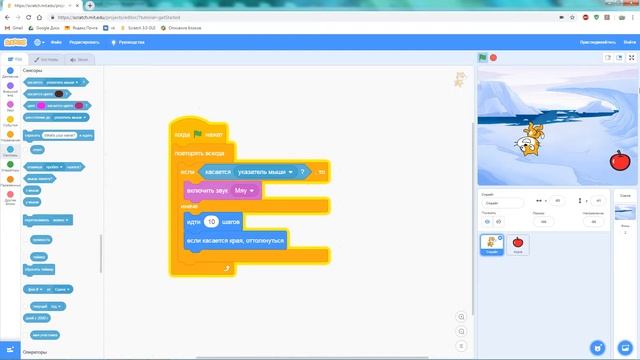Go back in browser history

click(7, 18)
